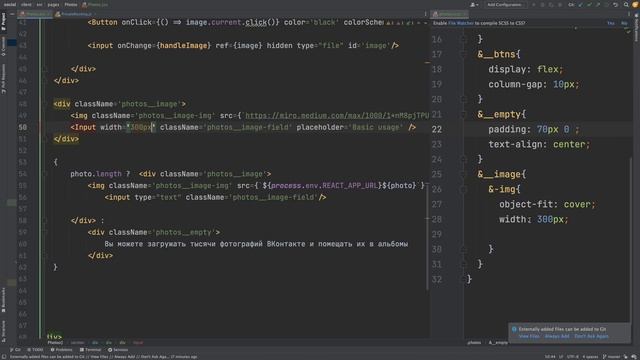Click line number 50 in left gutter
The image size is (640, 360).
click(x=22, y=127)
